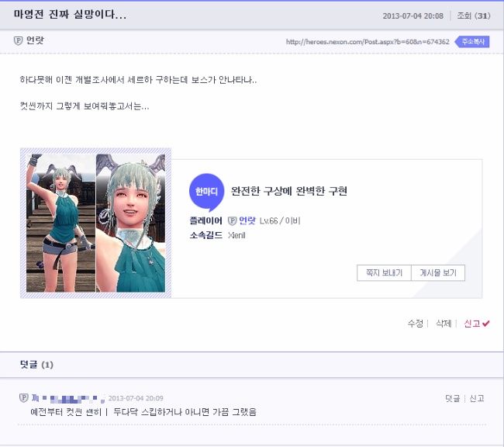Report the comment via 신고
The width and height of the screenshot is (504, 447).
[x=477, y=398]
